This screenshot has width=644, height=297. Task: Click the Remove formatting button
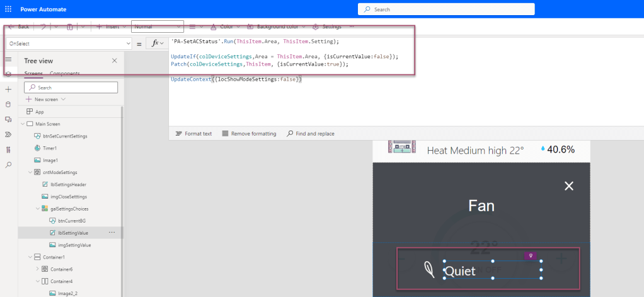point(249,134)
